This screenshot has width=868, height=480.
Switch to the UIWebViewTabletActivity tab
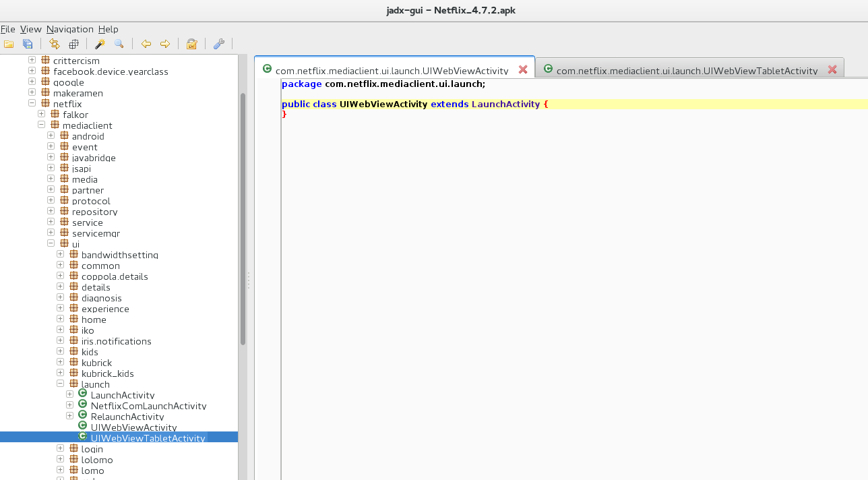click(x=686, y=70)
